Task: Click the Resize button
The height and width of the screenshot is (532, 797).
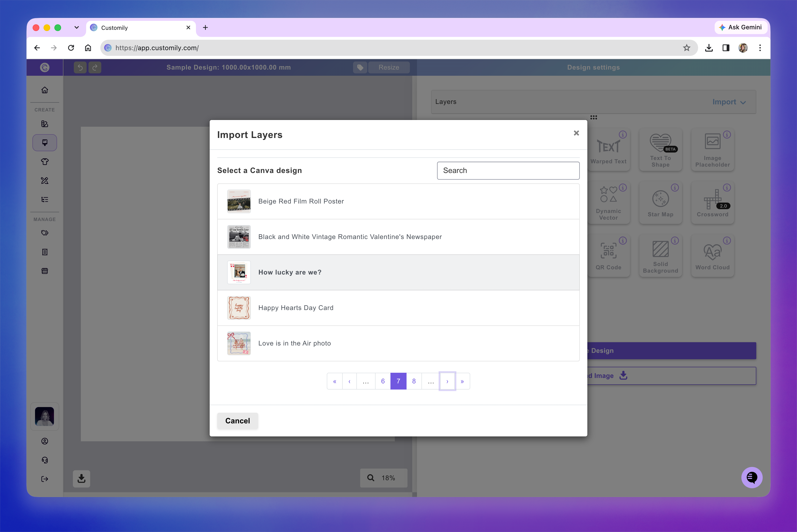Action: [389, 67]
